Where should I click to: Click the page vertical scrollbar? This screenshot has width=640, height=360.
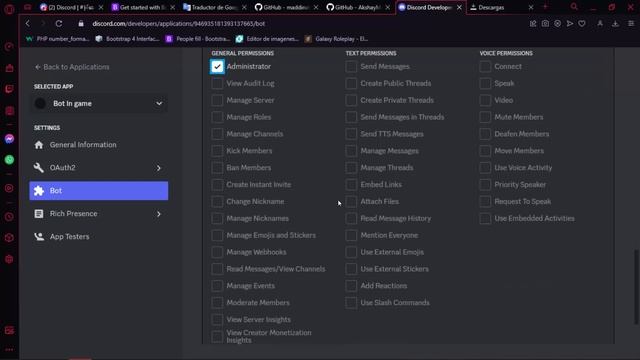pos(637,287)
